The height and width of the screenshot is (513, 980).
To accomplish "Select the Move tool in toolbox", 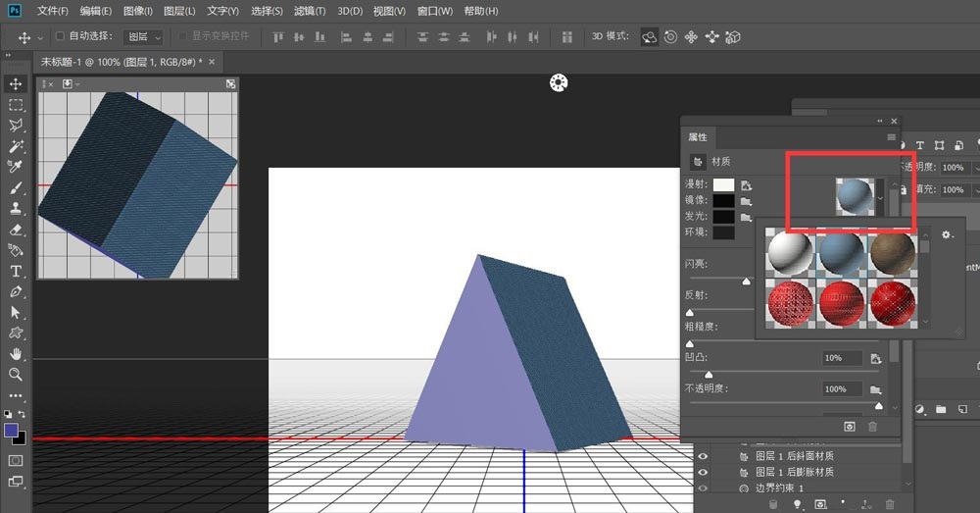I will [16, 83].
